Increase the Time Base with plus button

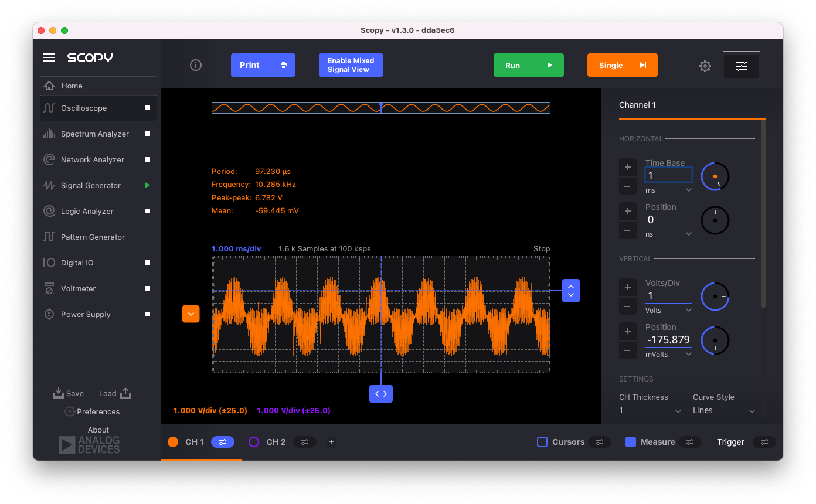[627, 167]
